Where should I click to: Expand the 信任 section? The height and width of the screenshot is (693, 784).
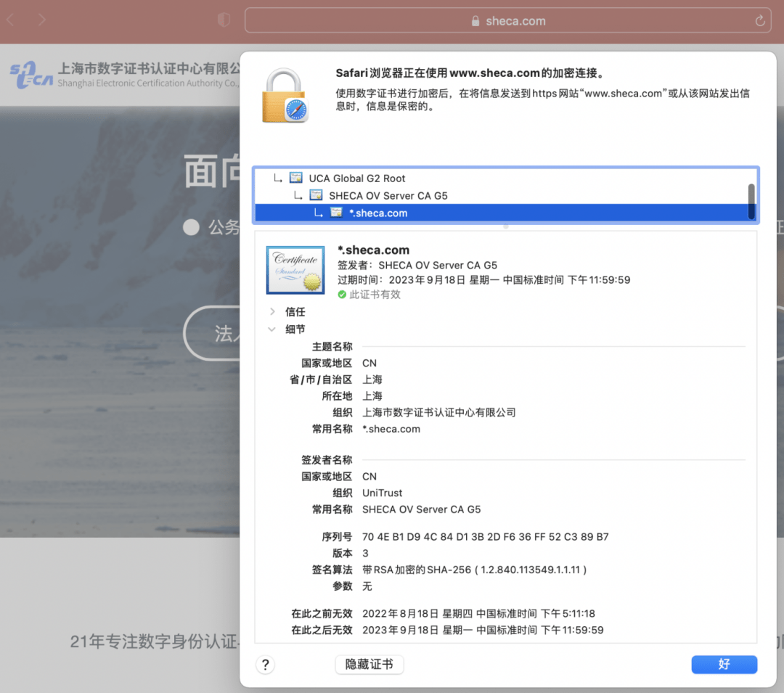(x=272, y=312)
